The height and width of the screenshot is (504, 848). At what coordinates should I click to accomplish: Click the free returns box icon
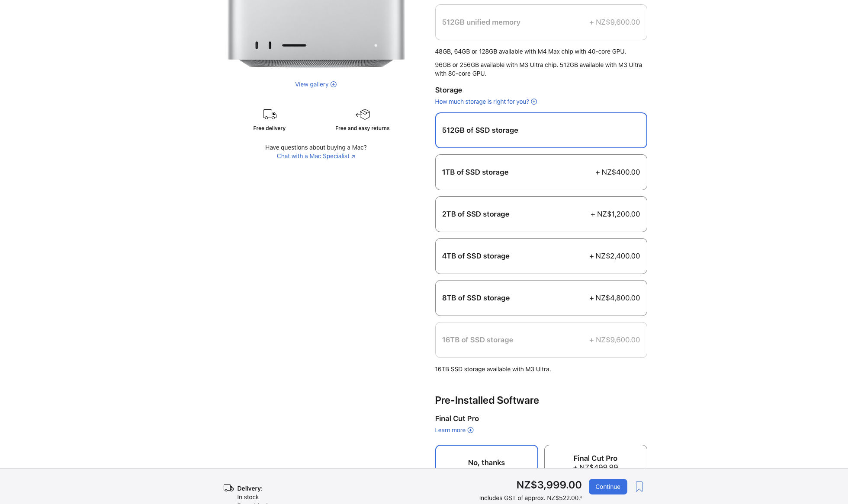tap(363, 115)
